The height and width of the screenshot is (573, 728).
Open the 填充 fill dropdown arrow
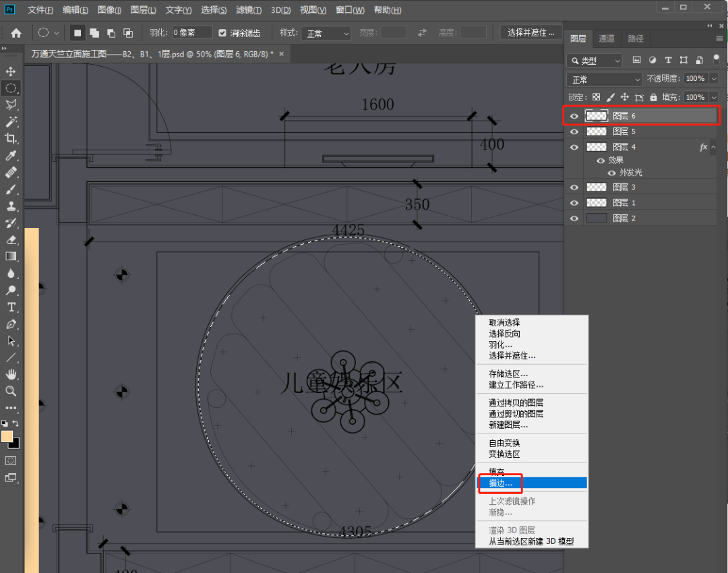(714, 98)
